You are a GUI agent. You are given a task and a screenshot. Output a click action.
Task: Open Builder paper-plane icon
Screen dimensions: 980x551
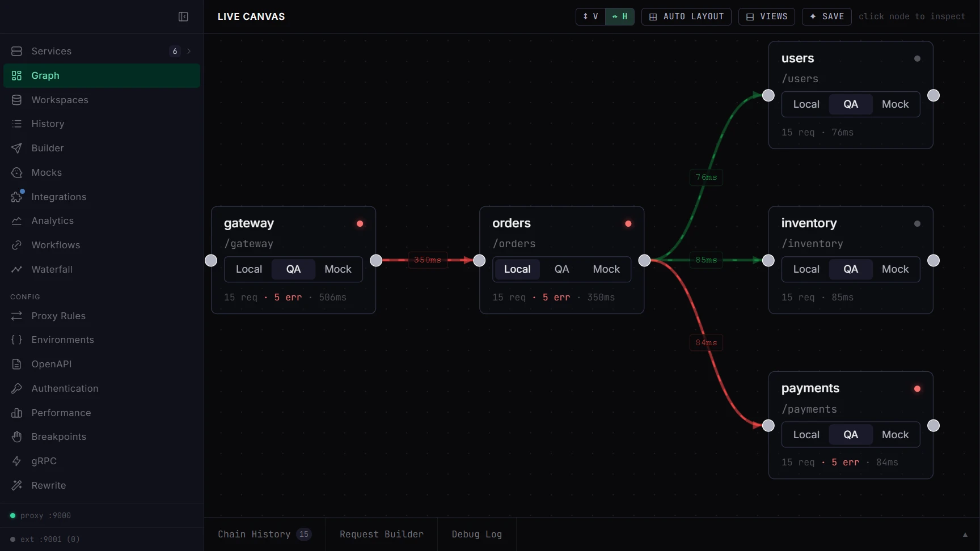(x=16, y=148)
